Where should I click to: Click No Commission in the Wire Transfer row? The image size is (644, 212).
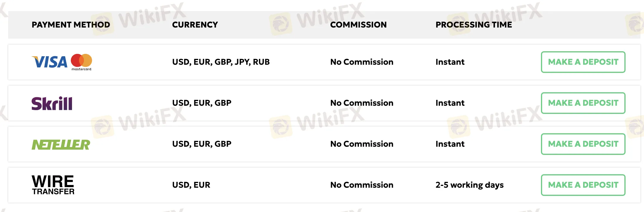point(362,185)
